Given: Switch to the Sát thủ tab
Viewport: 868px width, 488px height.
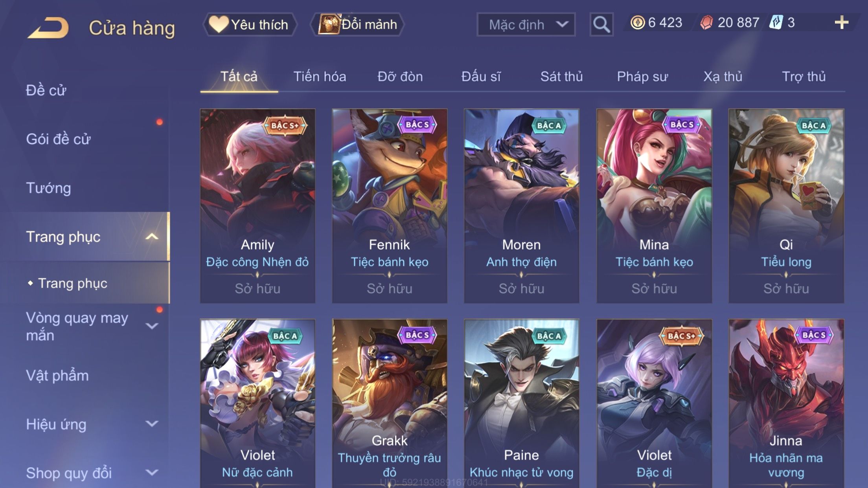Looking at the screenshot, I should pyautogui.click(x=561, y=77).
